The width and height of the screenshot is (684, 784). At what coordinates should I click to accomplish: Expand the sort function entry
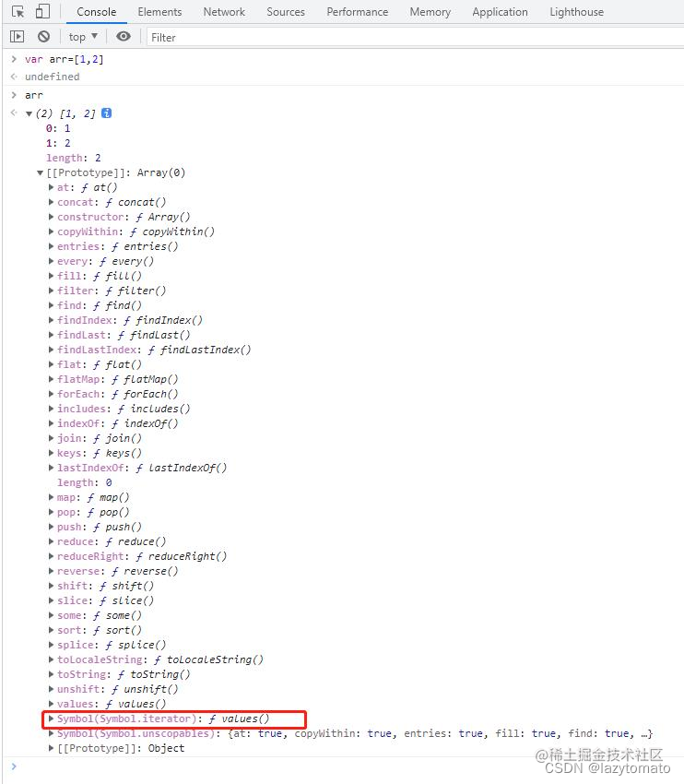[51, 630]
